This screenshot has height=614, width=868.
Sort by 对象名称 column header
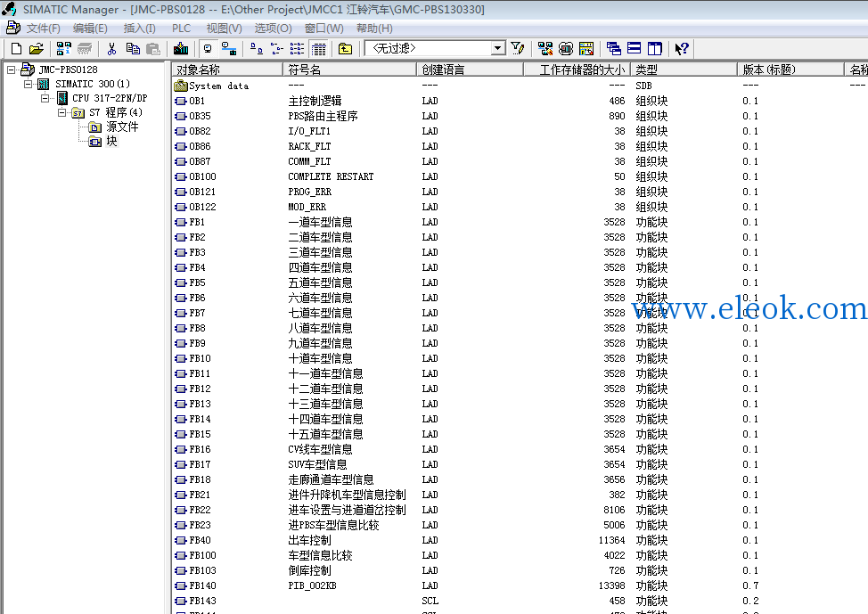(x=227, y=70)
